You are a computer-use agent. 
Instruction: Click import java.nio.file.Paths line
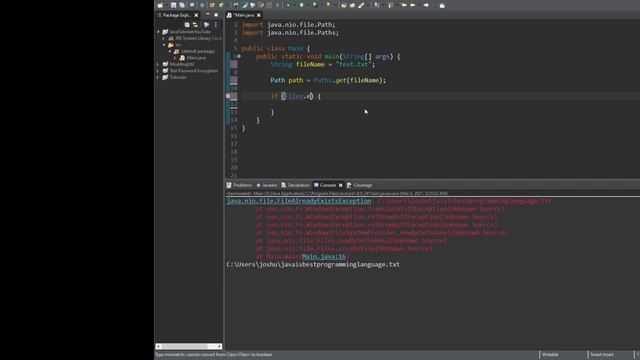coord(290,33)
